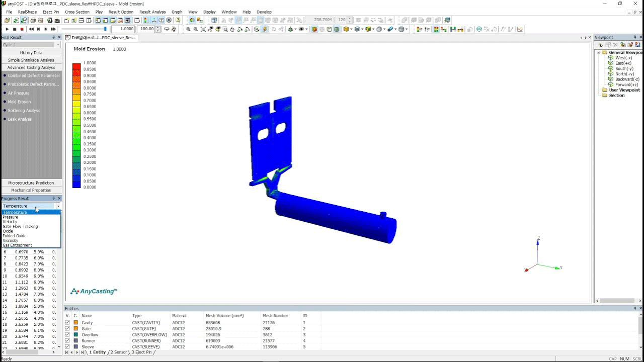Click the Forward(+z) viewpoint

tap(626, 84)
